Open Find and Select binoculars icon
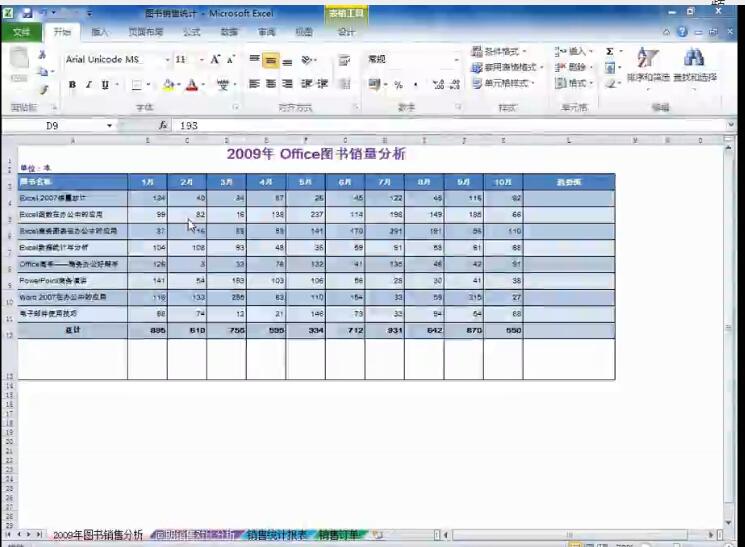 [694, 58]
